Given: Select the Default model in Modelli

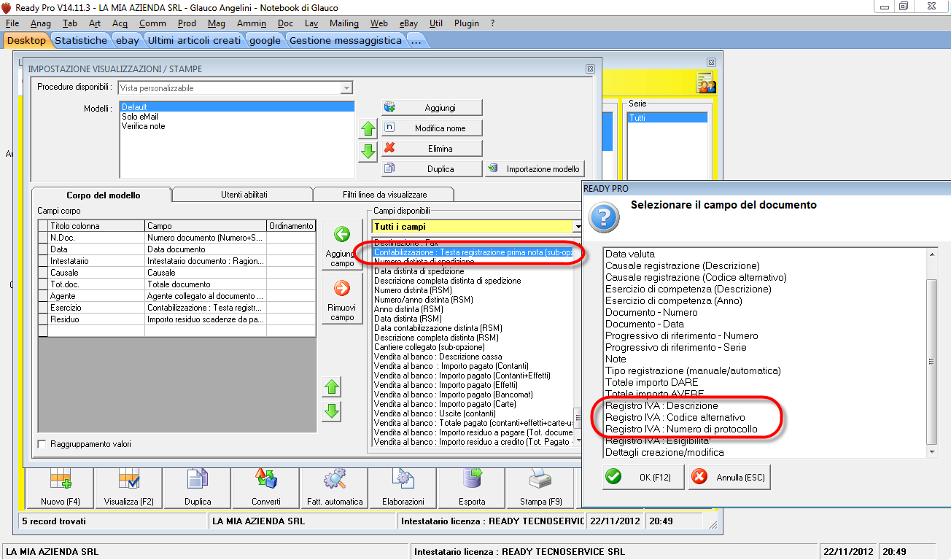Looking at the screenshot, I should pos(237,107).
